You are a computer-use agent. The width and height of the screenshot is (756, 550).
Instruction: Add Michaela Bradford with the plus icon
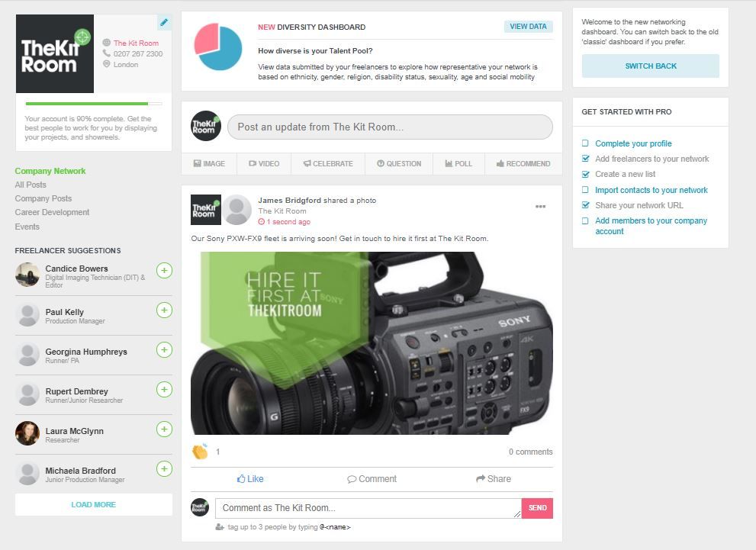pos(165,468)
